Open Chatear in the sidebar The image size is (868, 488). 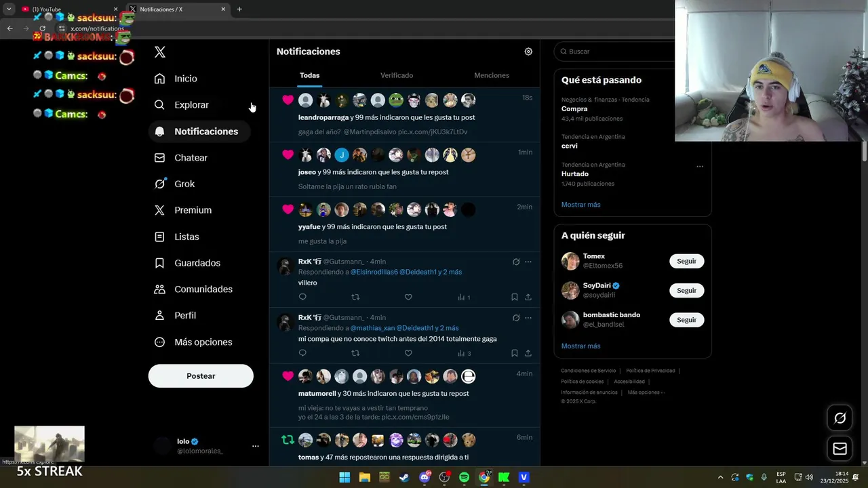(x=181, y=158)
